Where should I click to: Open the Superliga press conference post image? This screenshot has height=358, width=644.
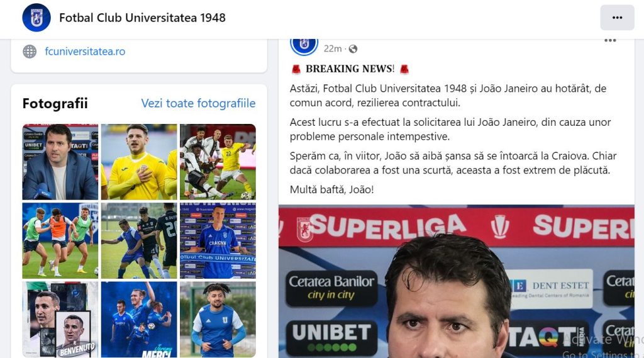click(x=457, y=281)
